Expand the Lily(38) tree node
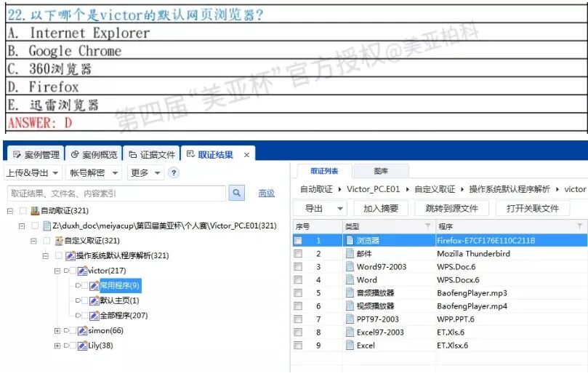The image size is (588, 379). (57, 346)
